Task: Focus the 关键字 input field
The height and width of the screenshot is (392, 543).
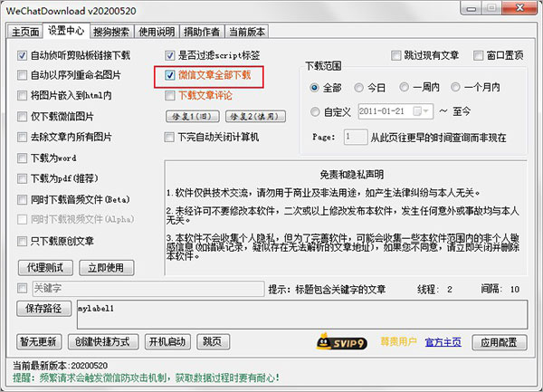Action: [148, 289]
